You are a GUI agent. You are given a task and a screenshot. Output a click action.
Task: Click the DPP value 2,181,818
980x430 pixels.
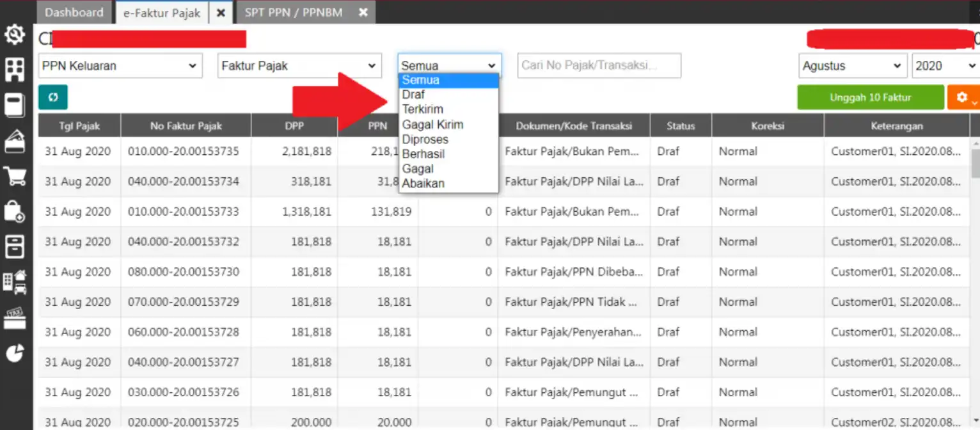click(307, 152)
